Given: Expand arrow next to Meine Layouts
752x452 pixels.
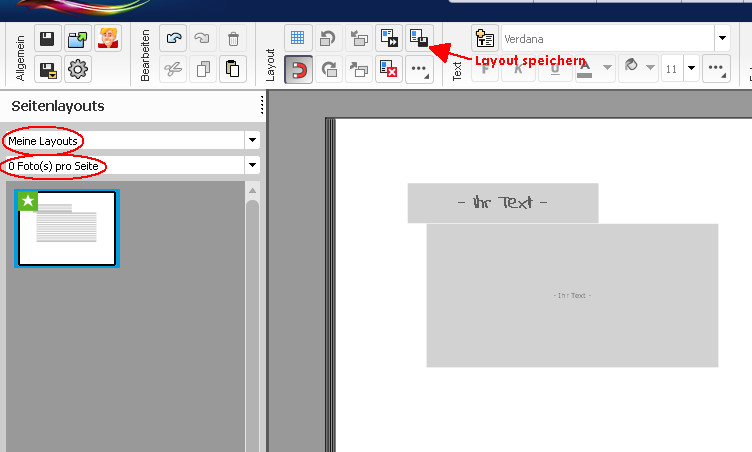Looking at the screenshot, I should click(252, 141).
